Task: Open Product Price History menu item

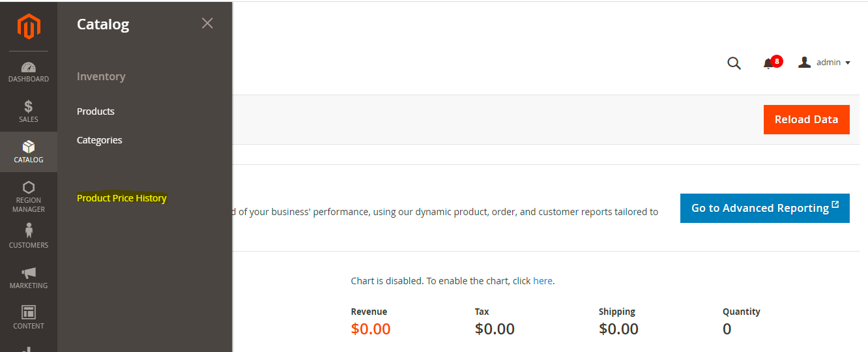Action: tap(122, 198)
